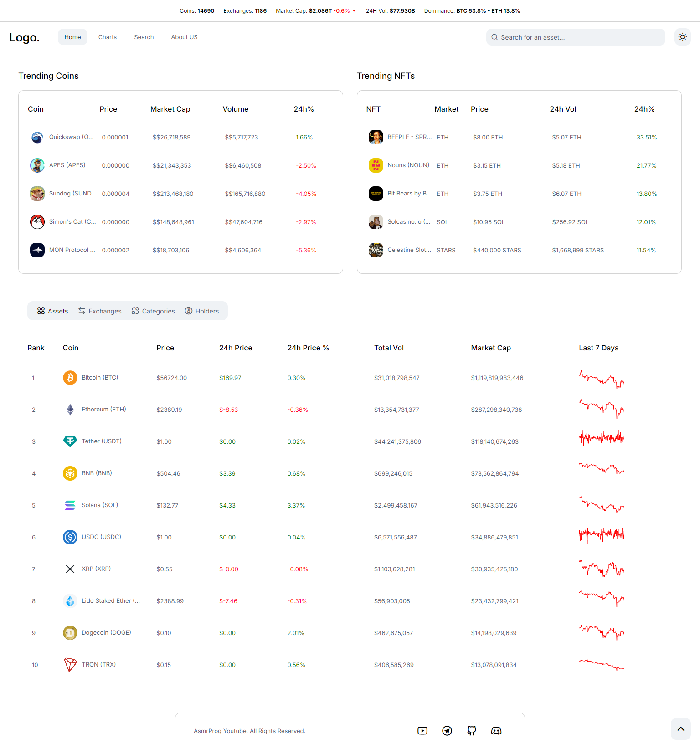Click the Nouns NFT thumbnail
This screenshot has width=700, height=749.
pos(376,165)
